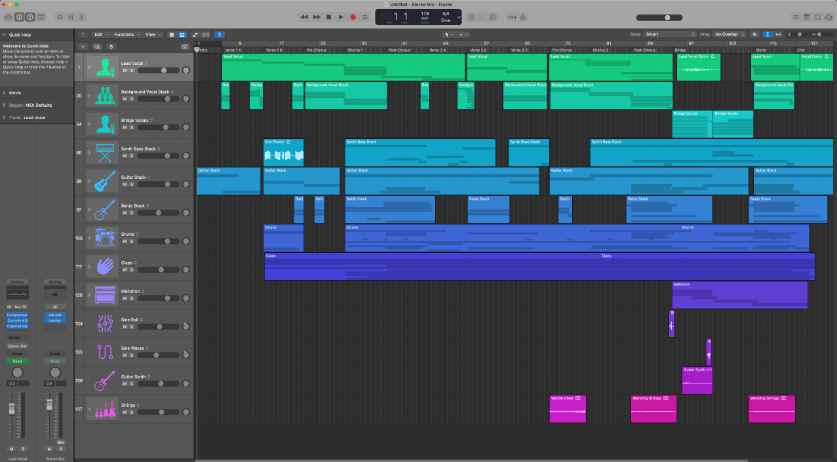Click the Play button in transport
This screenshot has height=462, width=837.
click(x=341, y=17)
